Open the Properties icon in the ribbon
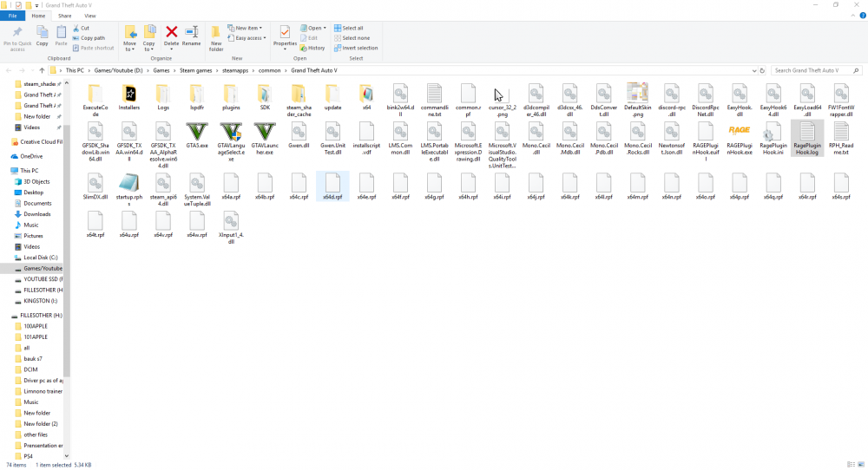The height and width of the screenshot is (470, 868). tap(285, 35)
